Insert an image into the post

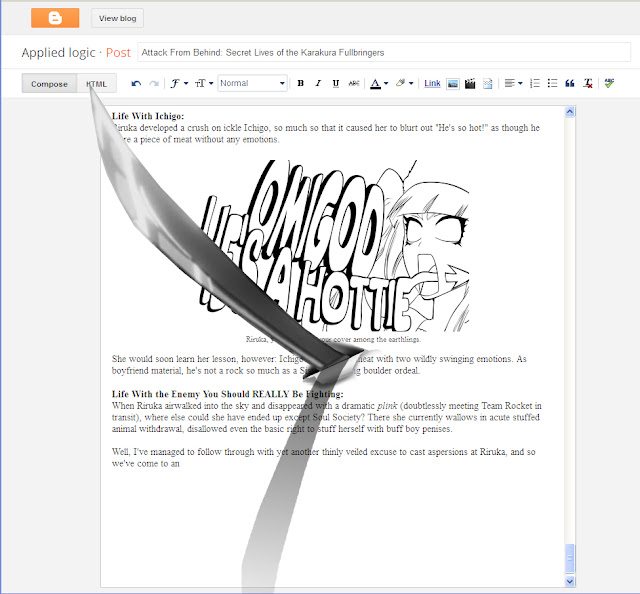pos(453,84)
